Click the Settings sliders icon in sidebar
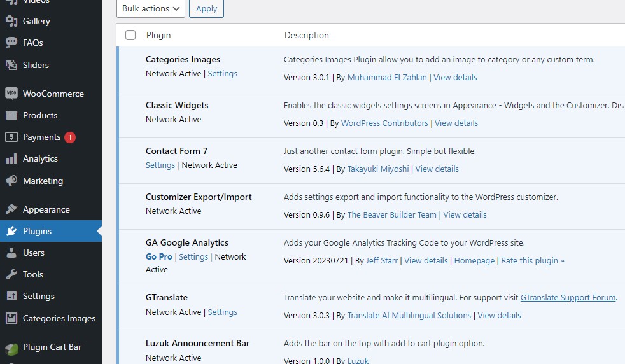 (x=11, y=296)
